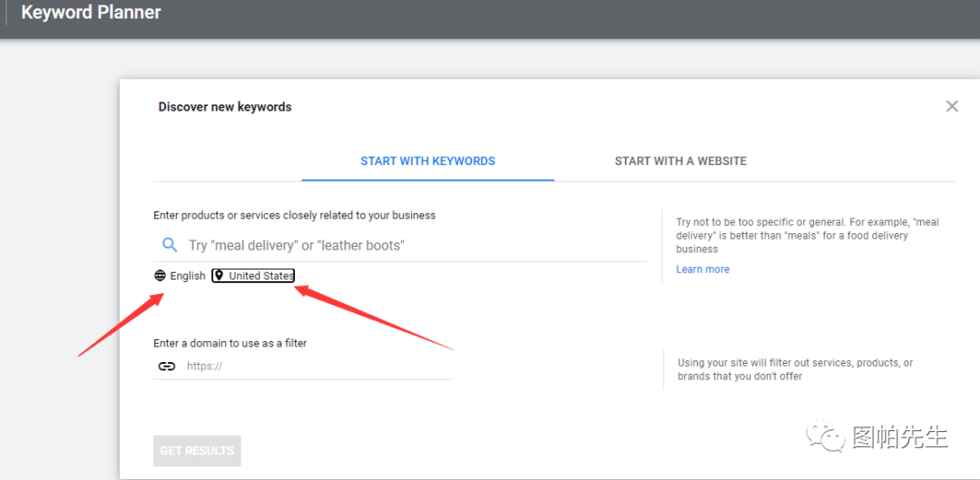Click the Get Results button
Viewport: 980px width, 480px height.
pos(197,451)
